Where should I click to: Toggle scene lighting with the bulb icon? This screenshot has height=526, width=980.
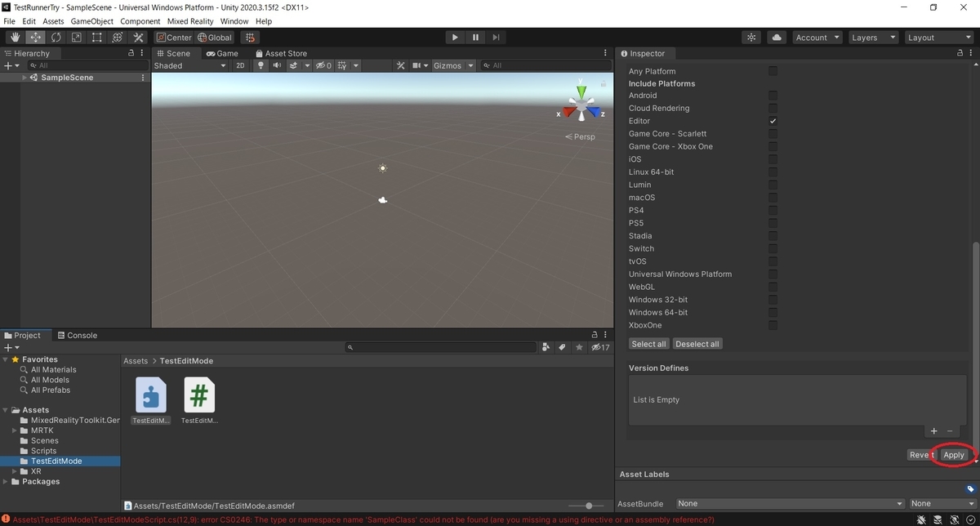261,65
